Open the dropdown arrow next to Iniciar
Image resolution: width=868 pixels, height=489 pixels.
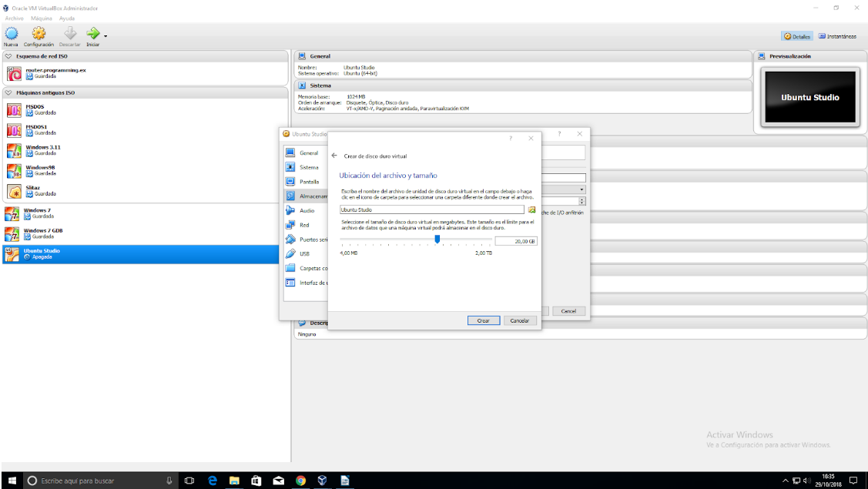[x=106, y=35]
